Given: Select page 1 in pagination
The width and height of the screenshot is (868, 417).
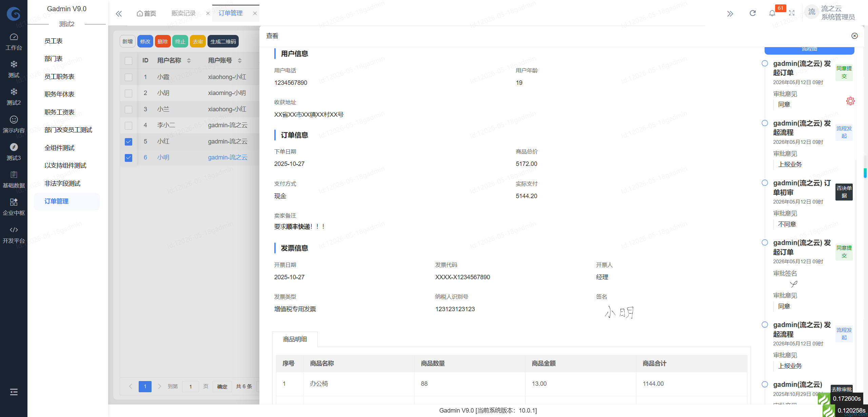Looking at the screenshot, I should (145, 386).
